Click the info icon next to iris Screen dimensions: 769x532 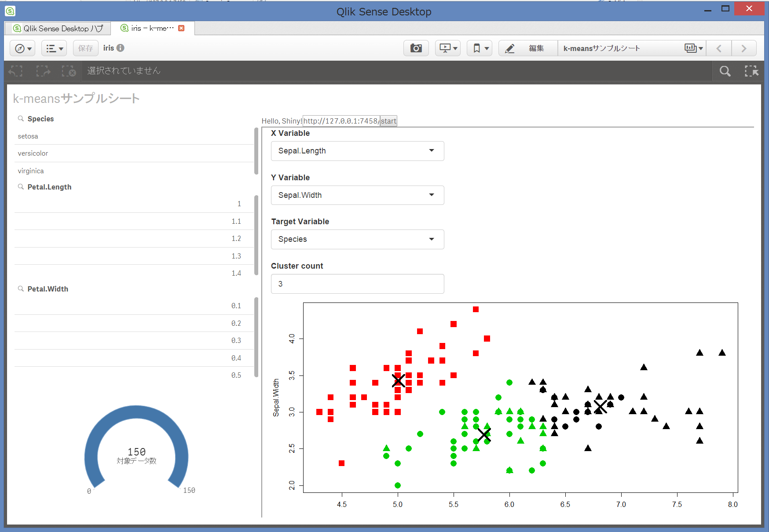121,48
